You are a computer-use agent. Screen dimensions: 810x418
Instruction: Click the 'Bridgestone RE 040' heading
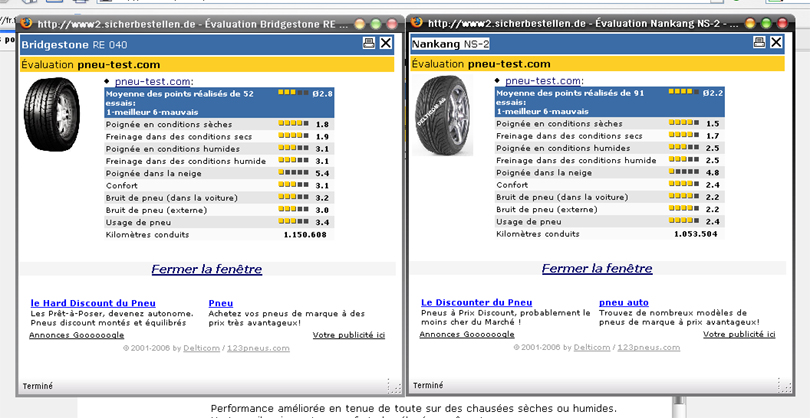(x=74, y=45)
